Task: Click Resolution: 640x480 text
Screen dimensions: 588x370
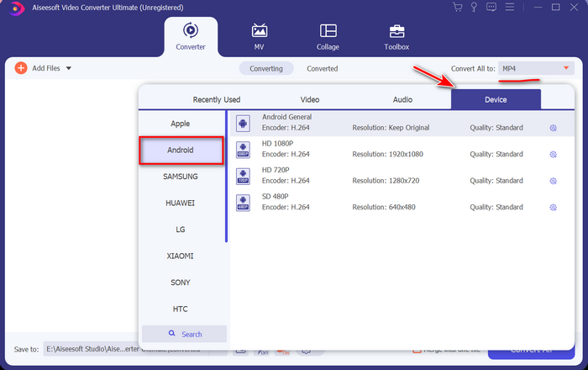Action: coord(384,207)
